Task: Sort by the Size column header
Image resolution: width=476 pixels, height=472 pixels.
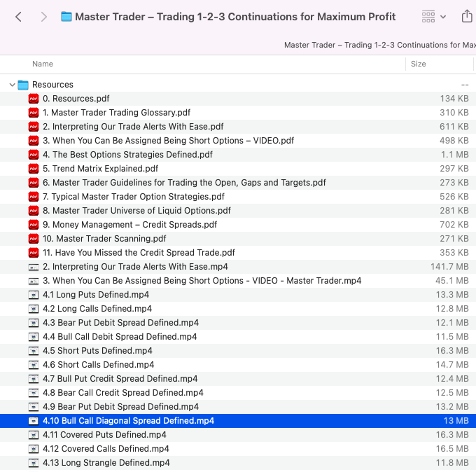Action: 419,64
